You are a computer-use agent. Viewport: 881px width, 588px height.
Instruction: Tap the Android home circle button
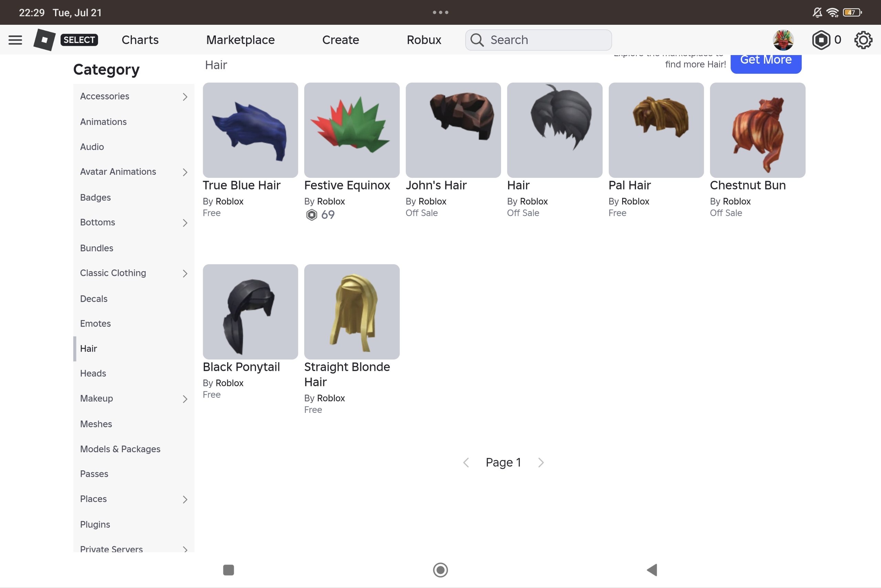point(440,570)
